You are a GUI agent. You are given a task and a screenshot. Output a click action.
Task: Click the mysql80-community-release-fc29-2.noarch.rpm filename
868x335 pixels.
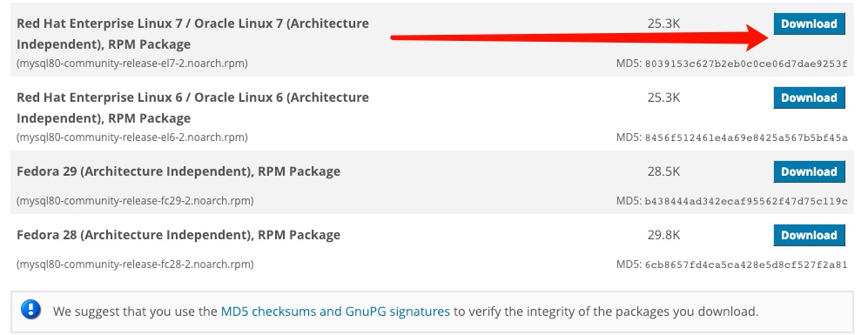[x=135, y=200]
